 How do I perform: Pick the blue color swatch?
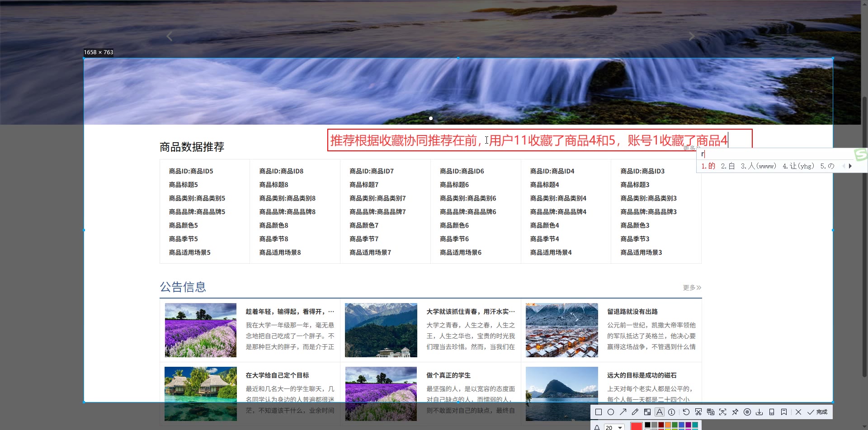tap(681, 425)
